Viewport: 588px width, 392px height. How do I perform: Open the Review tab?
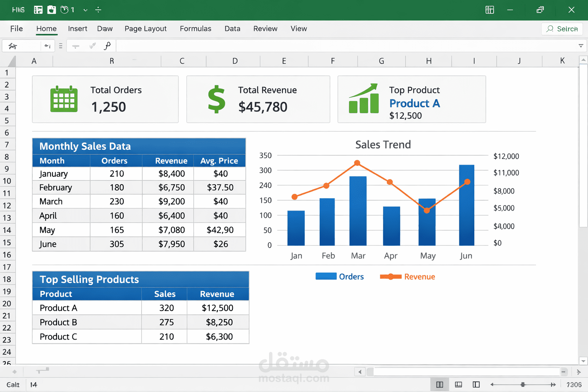[265, 29]
